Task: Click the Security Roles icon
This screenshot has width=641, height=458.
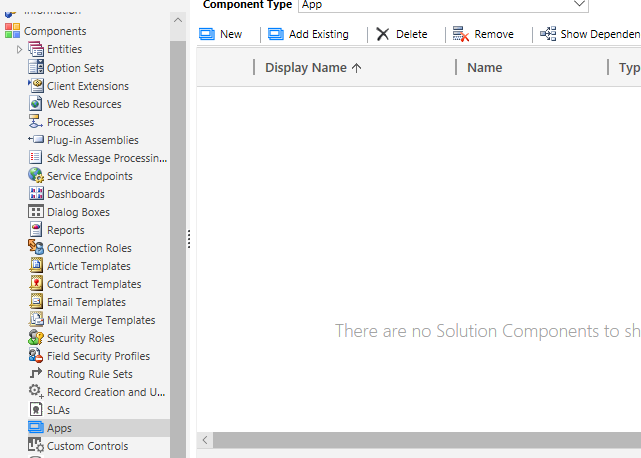Action: tap(36, 338)
